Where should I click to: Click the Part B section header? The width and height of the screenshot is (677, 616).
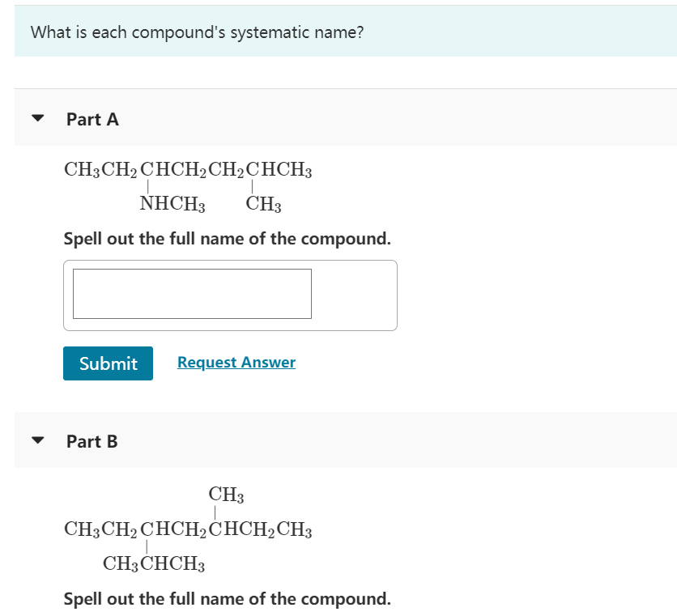92,442
